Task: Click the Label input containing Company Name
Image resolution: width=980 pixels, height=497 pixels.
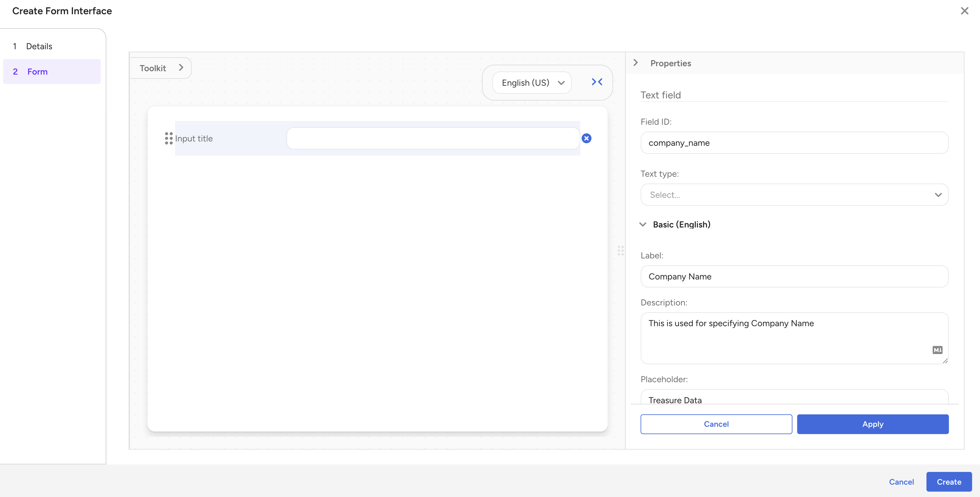Action: (794, 277)
